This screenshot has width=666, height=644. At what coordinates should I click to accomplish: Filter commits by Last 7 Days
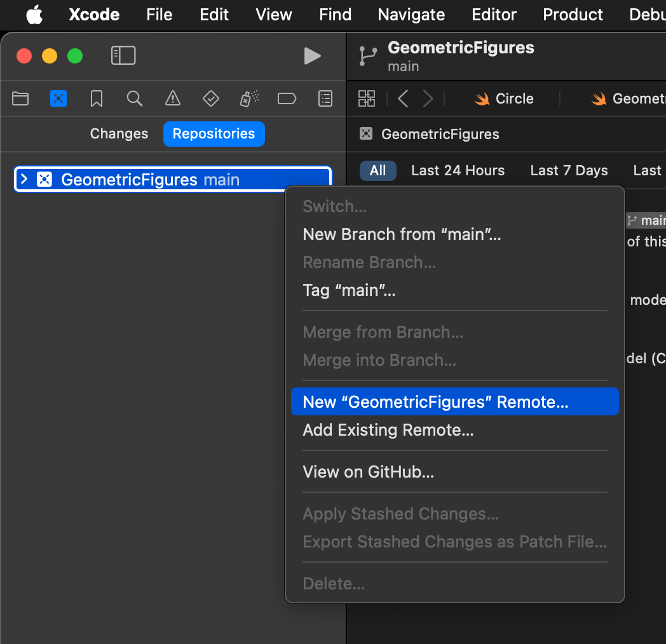569,170
